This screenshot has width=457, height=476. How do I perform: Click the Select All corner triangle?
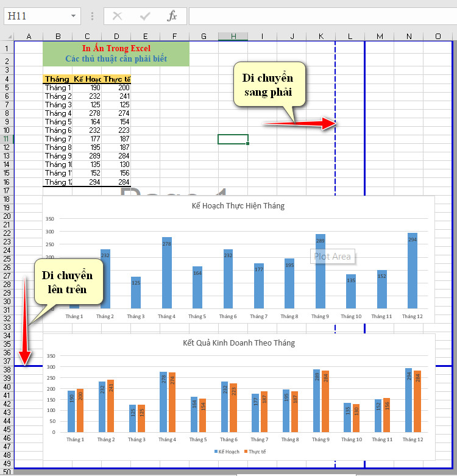point(10,37)
